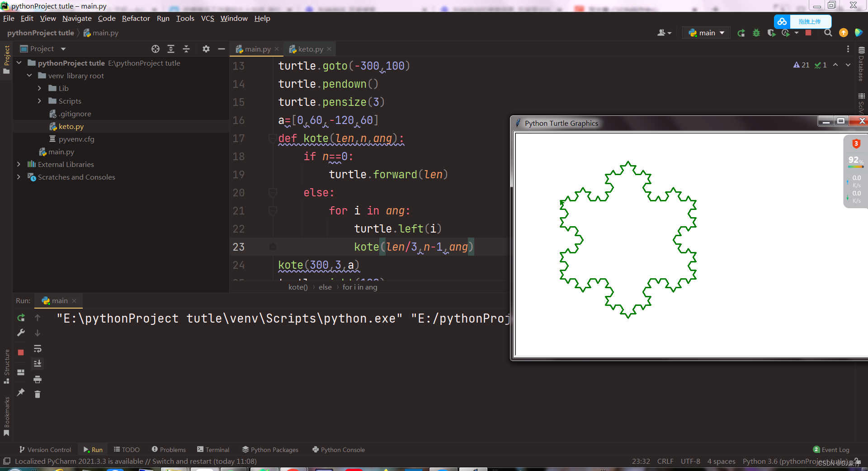Expand the Lib folder
868x471 pixels.
(40, 88)
